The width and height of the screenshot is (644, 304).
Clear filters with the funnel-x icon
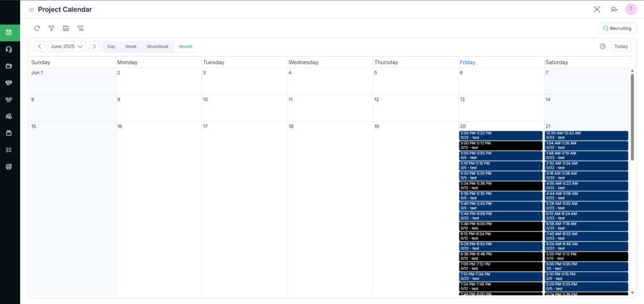pos(80,28)
